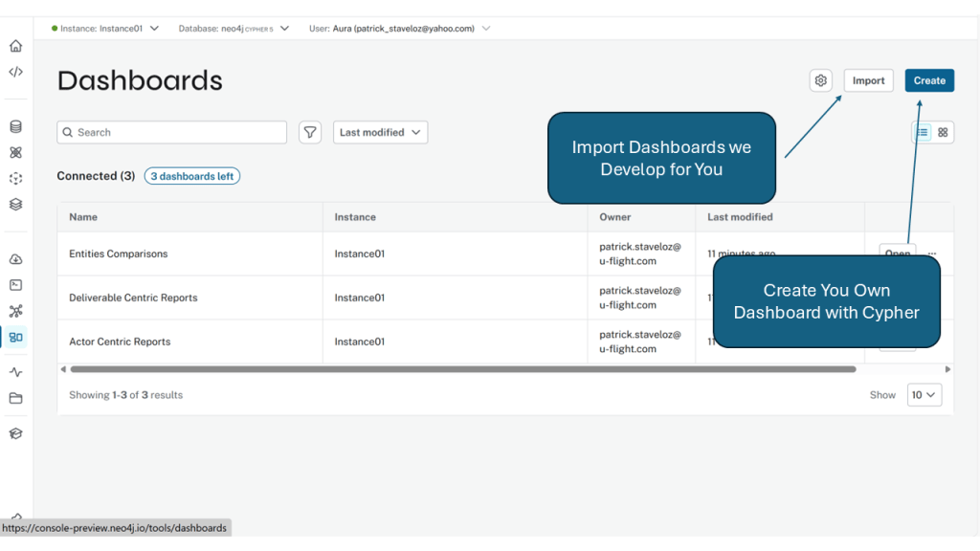The height and width of the screenshot is (551, 980).
Task: Expand the Instance01 instance selector
Action: pyautogui.click(x=105, y=29)
